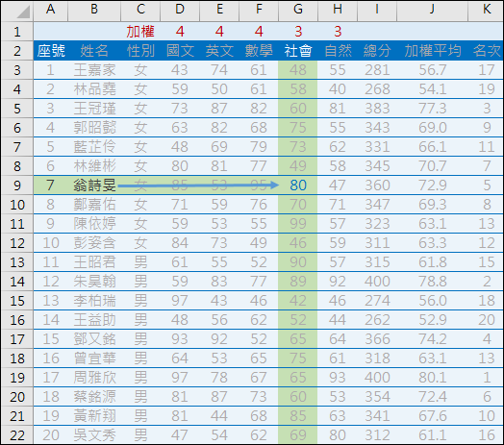Click the select-all corner triangle
Viewport: 504px width, 445px height.
[23, 12]
